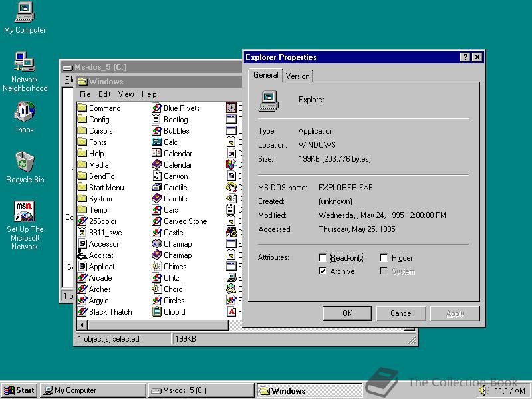Select the Chitz file name

172,278
